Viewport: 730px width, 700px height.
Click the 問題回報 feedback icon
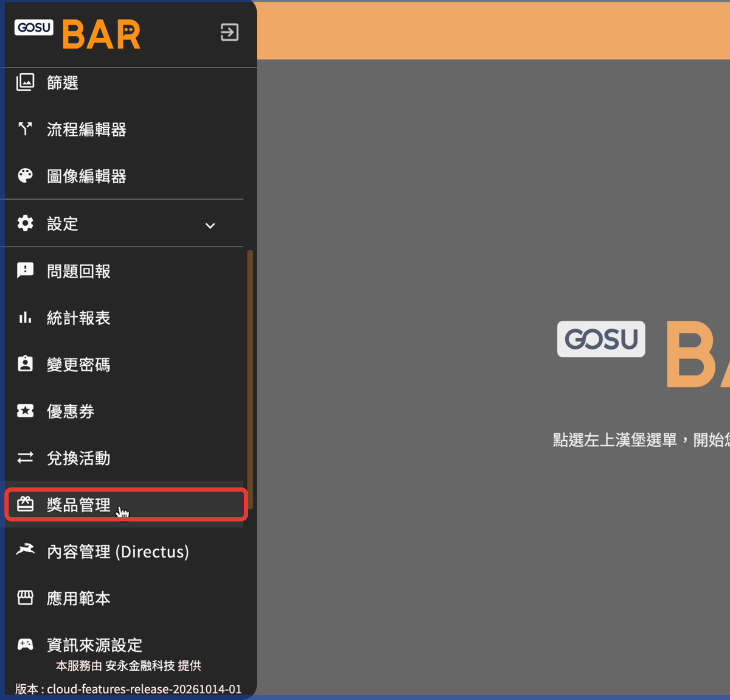click(25, 270)
